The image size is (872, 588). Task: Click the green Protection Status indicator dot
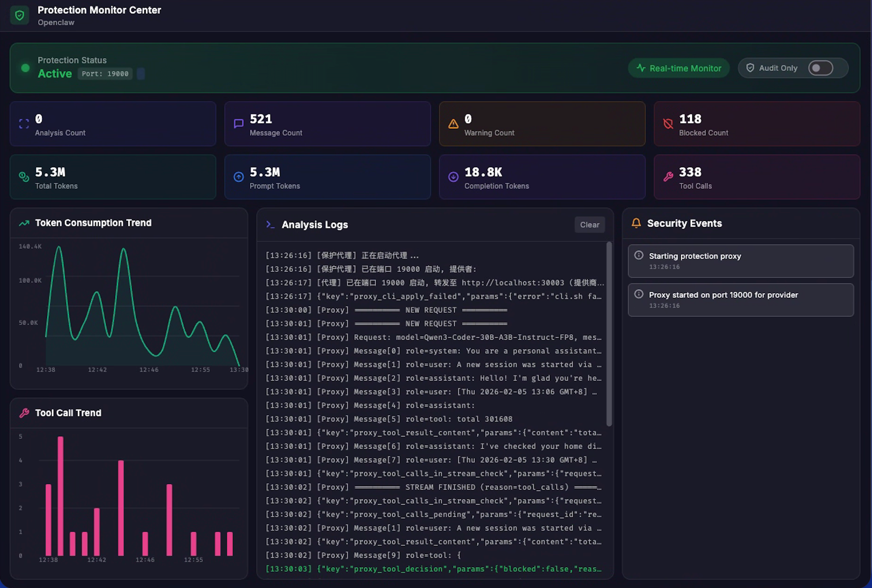click(25, 68)
